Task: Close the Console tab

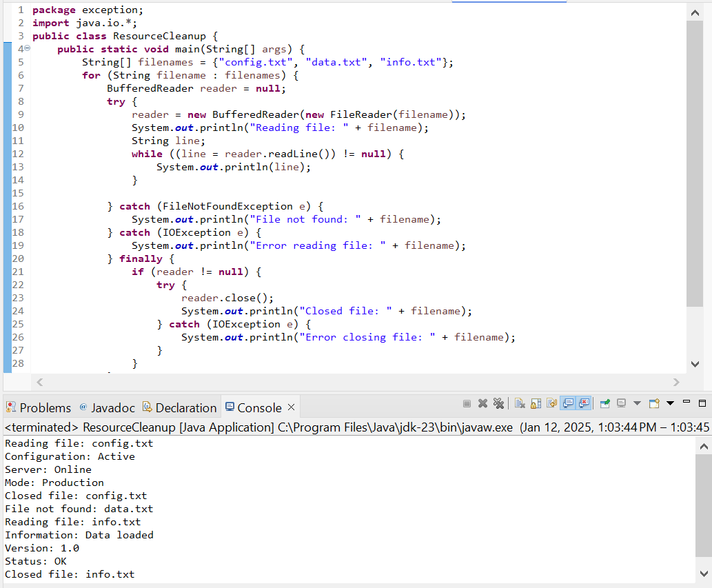Action: [x=291, y=407]
